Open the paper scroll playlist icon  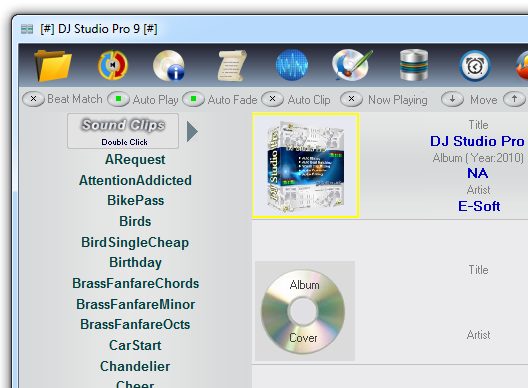pos(231,66)
